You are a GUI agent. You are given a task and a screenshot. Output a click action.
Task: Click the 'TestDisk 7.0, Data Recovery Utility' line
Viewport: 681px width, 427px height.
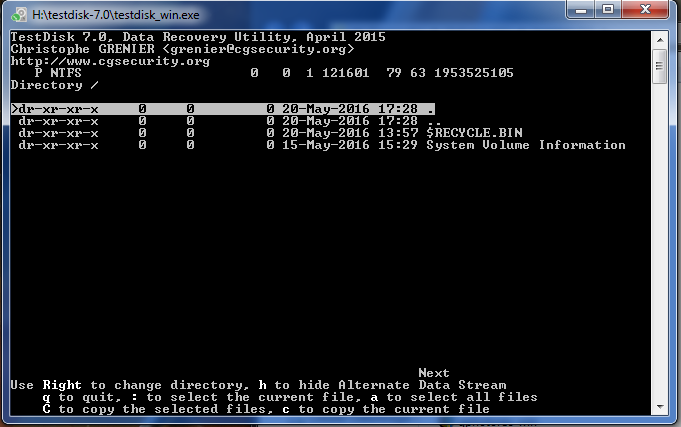pos(198,37)
